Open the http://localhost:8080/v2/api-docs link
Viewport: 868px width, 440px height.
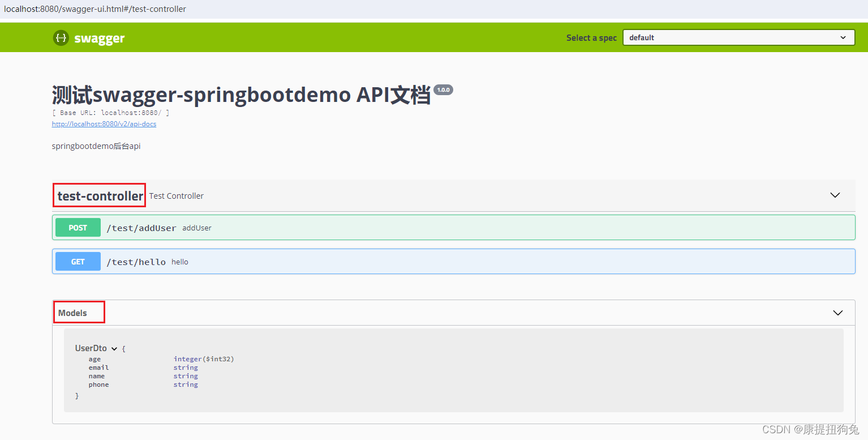[104, 124]
